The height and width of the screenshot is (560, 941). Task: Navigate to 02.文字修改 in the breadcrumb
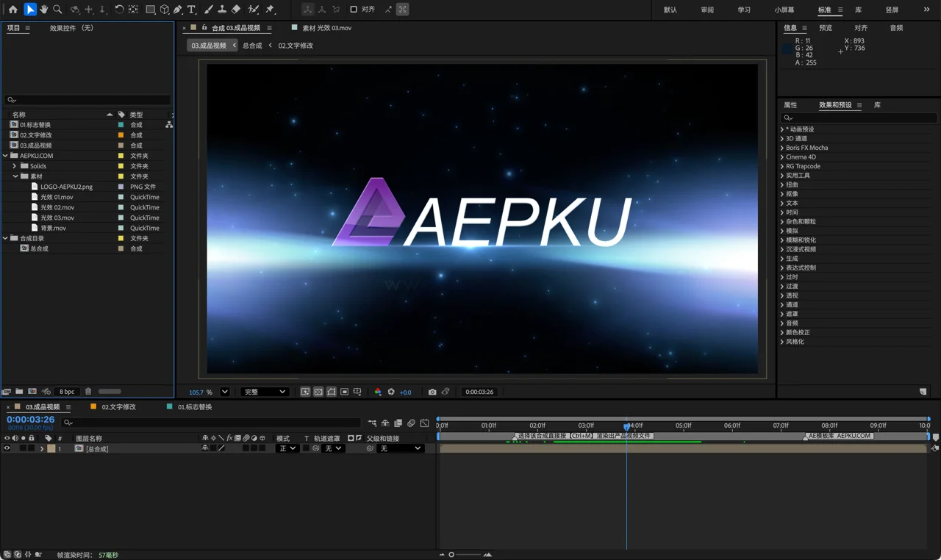[x=296, y=46]
